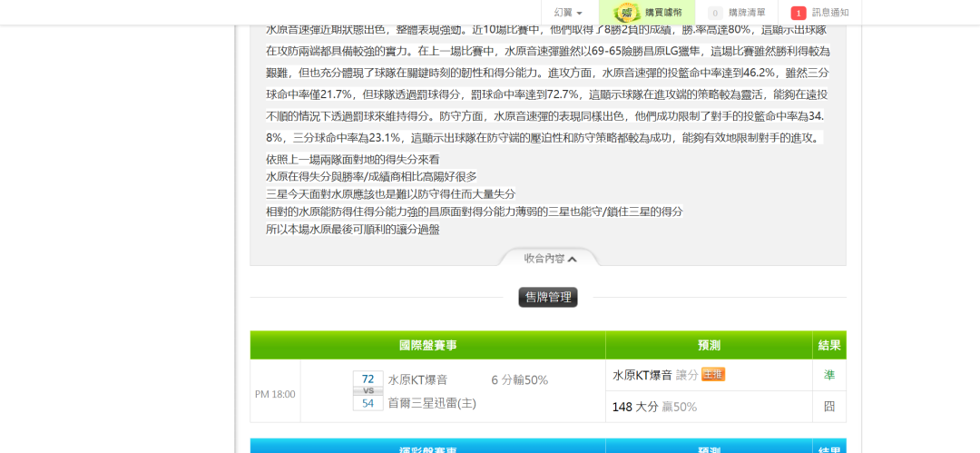This screenshot has width=980, height=453.
Task: Select team 水原KT爆音 in matchup cell
Action: coord(417,379)
